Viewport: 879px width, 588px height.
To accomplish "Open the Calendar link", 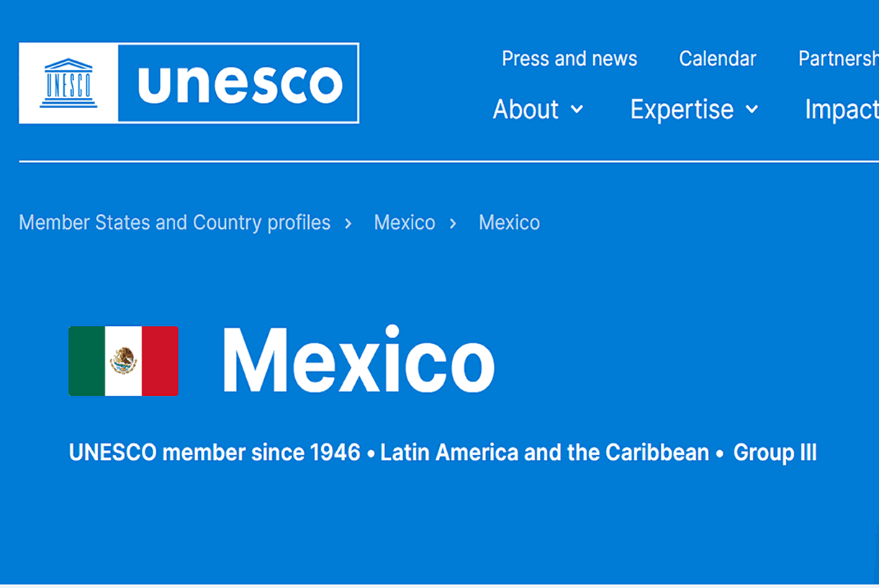I will 718,59.
